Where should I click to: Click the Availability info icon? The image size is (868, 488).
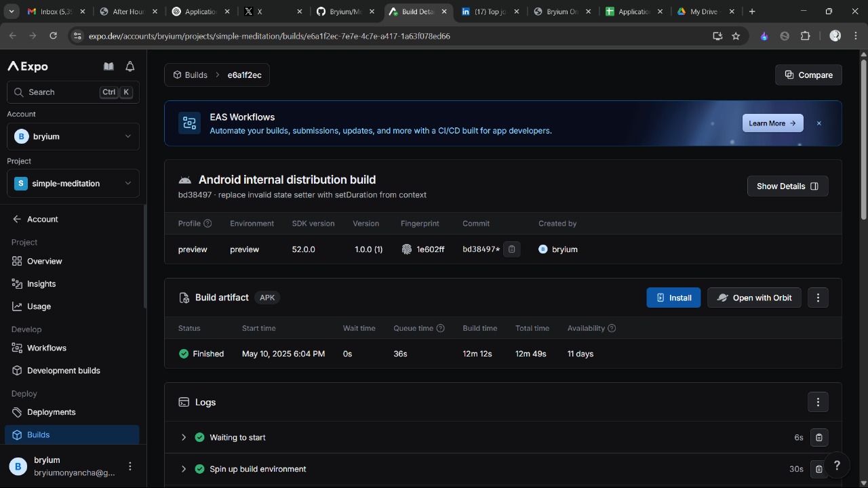612,328
